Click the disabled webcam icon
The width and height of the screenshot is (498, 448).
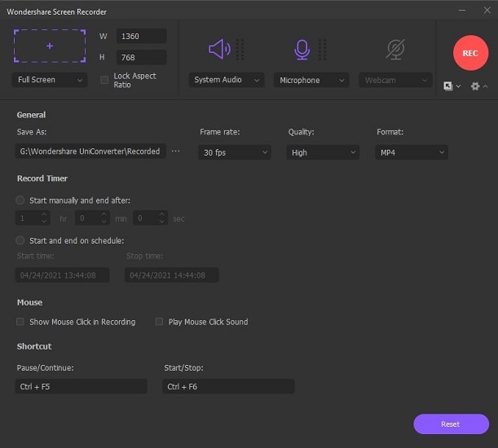(395, 50)
